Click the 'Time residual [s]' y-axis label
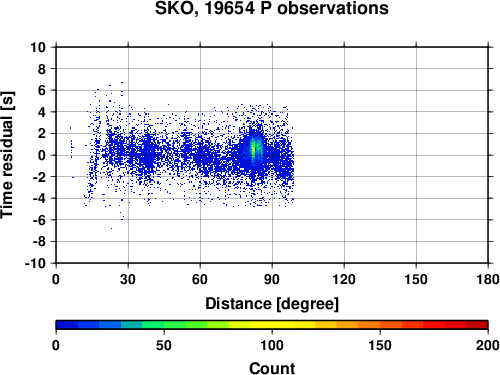The image size is (500, 375). 7,155
